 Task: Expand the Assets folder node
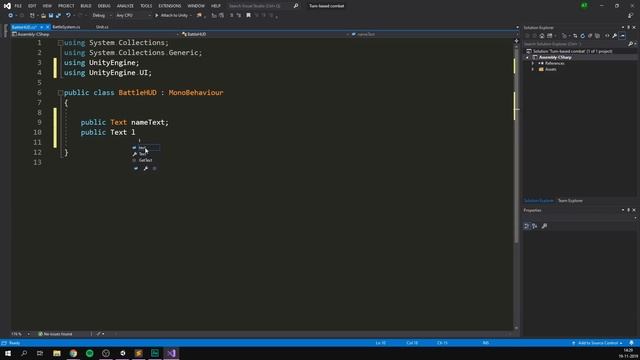(533, 69)
